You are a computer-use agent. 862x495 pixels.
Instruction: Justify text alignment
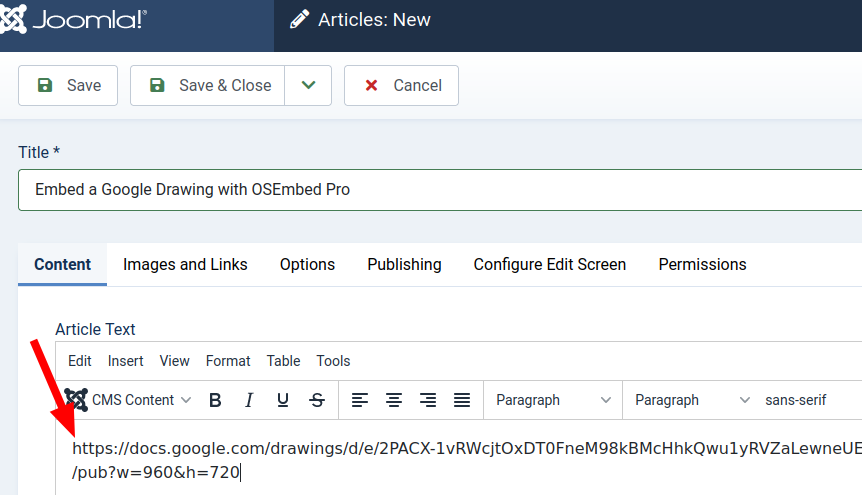[x=462, y=400]
